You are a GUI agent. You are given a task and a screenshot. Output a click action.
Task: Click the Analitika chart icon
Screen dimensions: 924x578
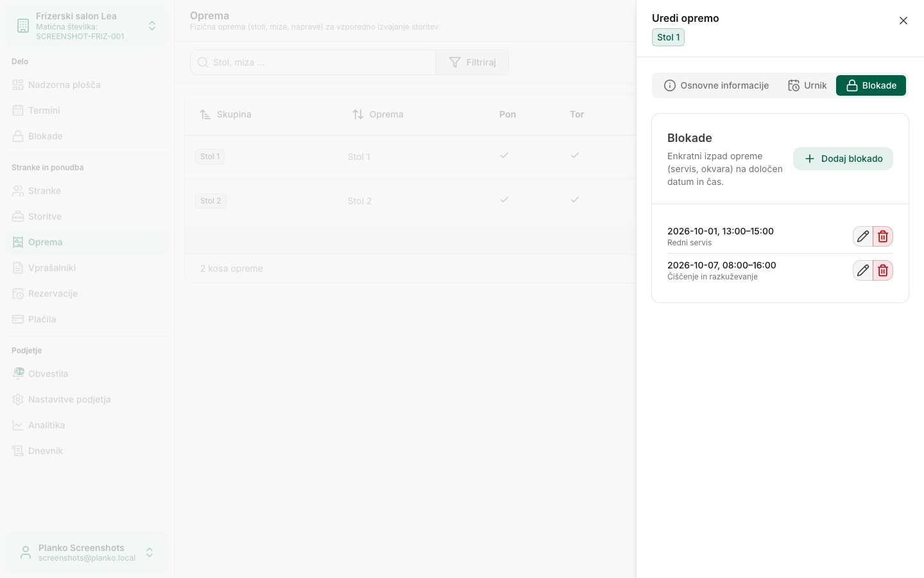tap(18, 425)
